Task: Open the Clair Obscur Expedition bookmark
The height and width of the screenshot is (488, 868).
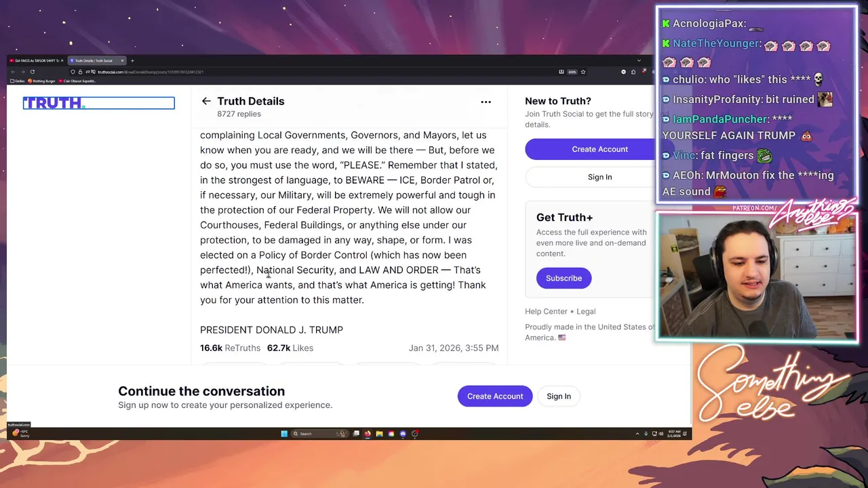Action: point(77,81)
